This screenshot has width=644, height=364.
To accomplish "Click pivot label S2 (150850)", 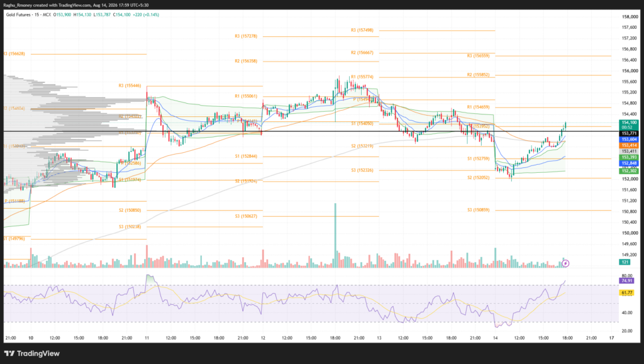I will point(130,211).
